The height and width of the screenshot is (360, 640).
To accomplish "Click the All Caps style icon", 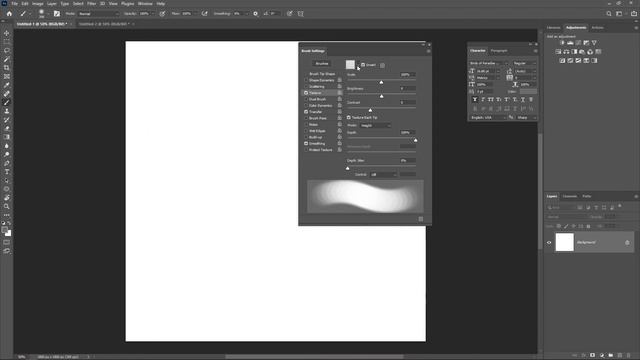I will (x=491, y=100).
